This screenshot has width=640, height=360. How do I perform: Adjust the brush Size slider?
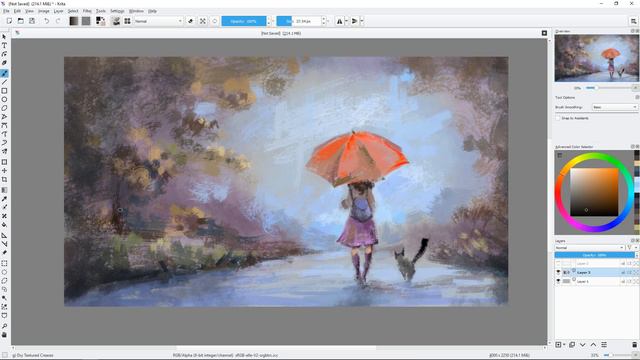(299, 21)
